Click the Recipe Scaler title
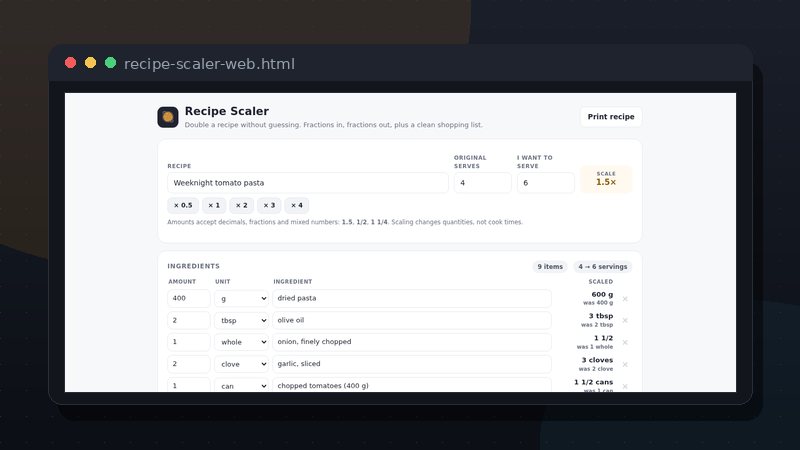 (x=227, y=111)
